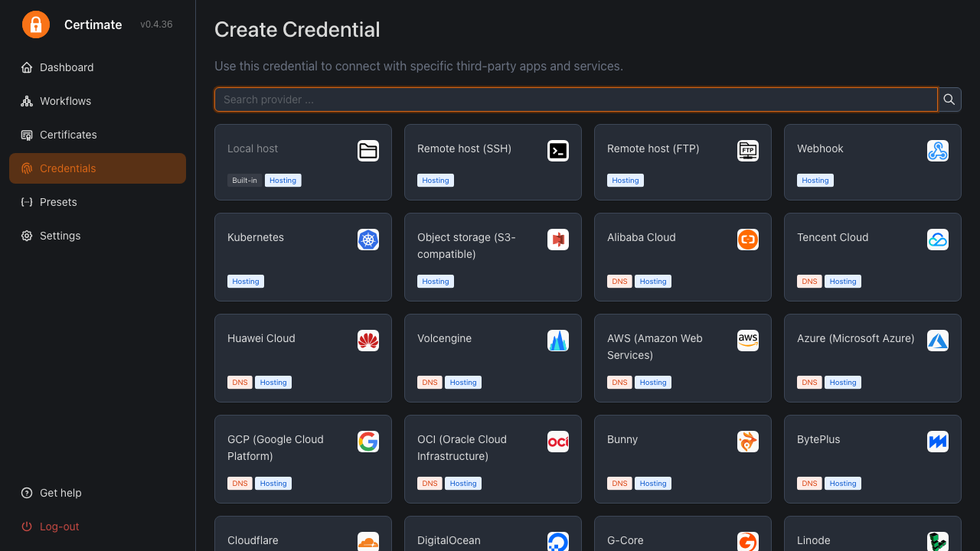This screenshot has width=980, height=551.
Task: Click the 'Huawei Cloud' card title
Action: coord(261,338)
